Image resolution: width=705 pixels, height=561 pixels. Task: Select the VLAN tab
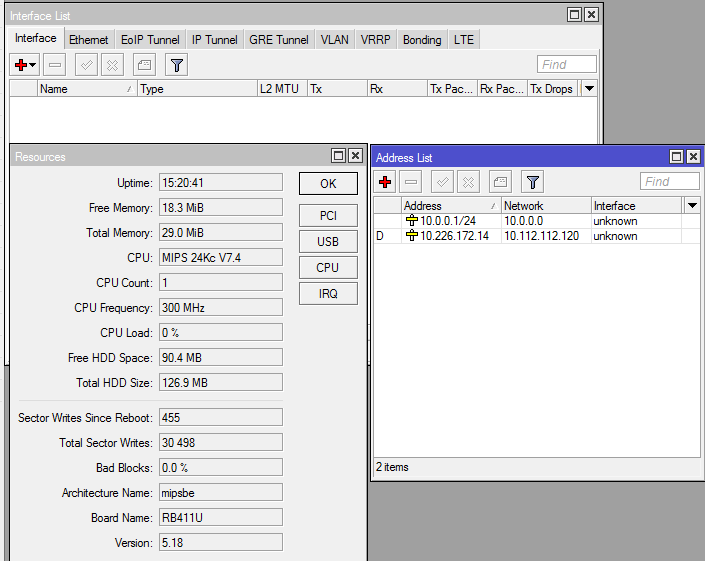click(x=335, y=40)
